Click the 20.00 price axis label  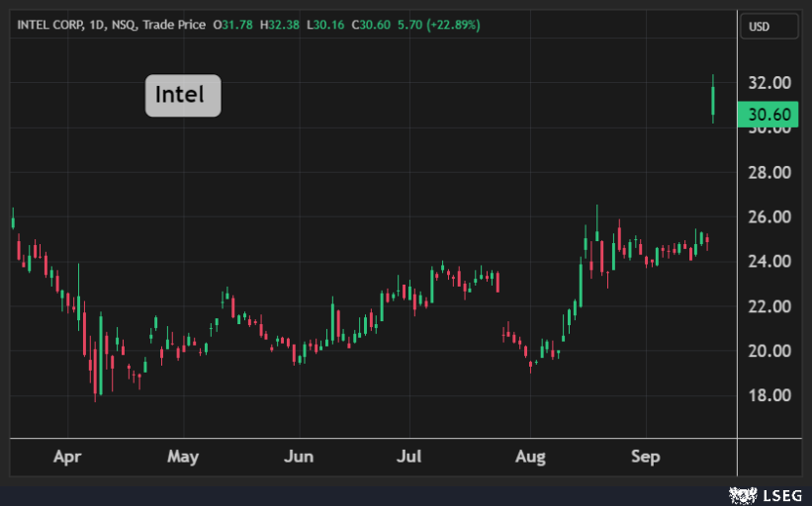pos(768,351)
